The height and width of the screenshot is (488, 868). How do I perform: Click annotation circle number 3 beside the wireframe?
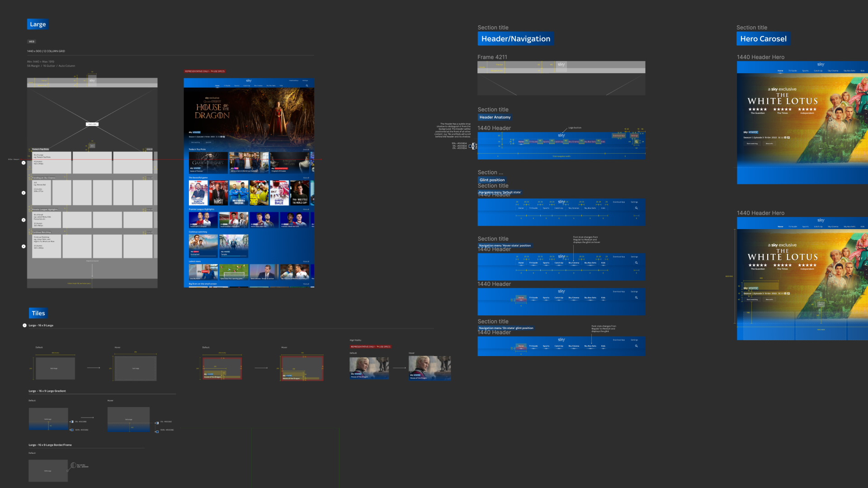pos(24,220)
